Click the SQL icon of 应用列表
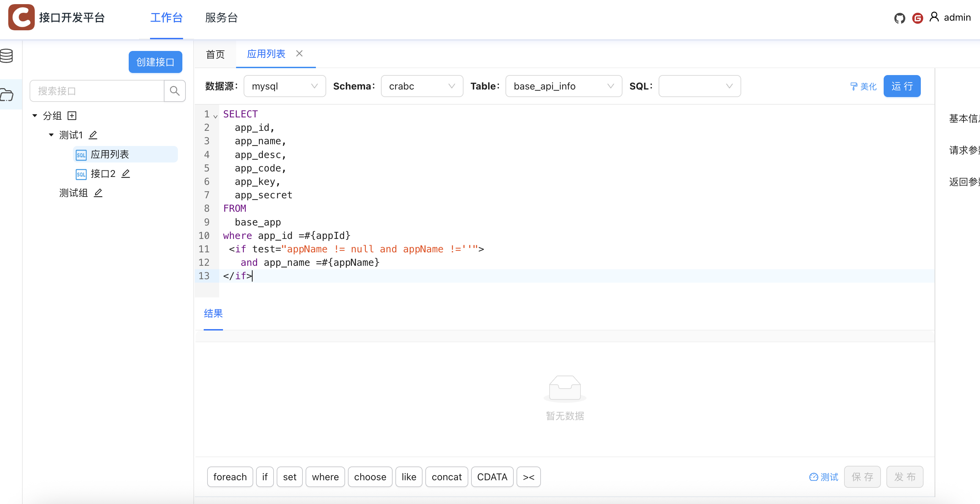Image resolution: width=980 pixels, height=504 pixels. click(81, 155)
